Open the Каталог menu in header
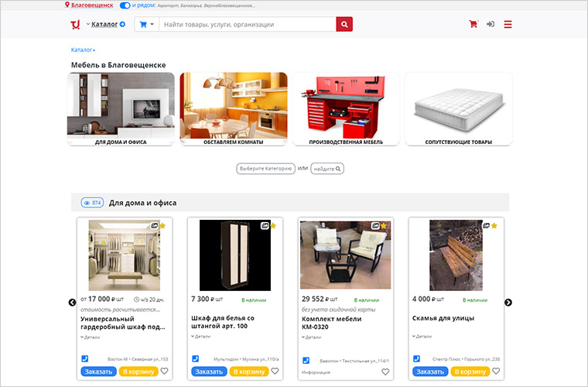This screenshot has height=387, width=588. click(108, 24)
